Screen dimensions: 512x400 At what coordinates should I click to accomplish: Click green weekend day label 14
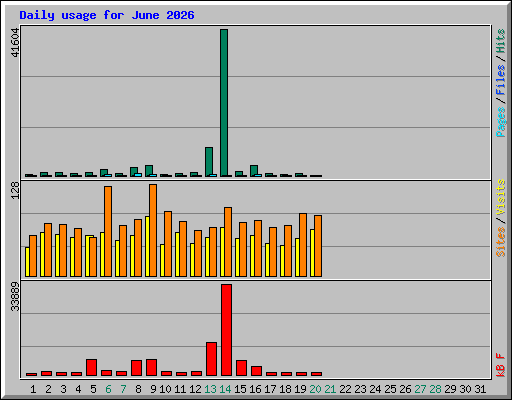(225, 389)
